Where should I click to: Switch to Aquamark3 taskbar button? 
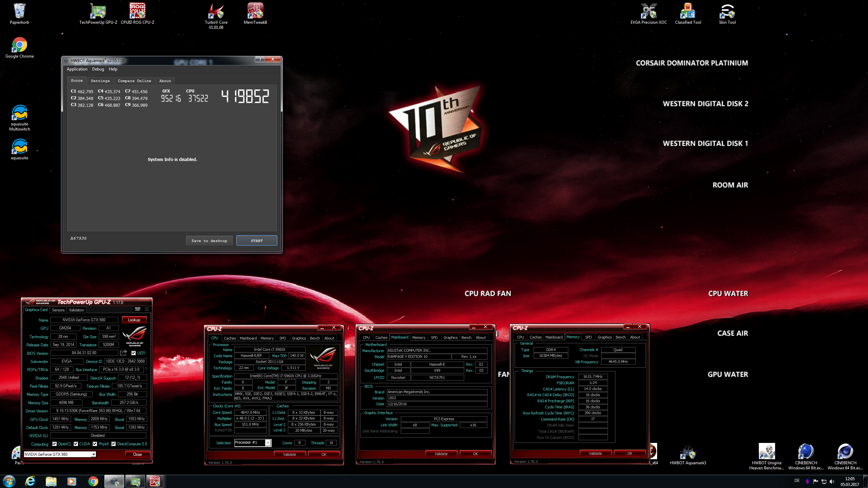[x=114, y=481]
